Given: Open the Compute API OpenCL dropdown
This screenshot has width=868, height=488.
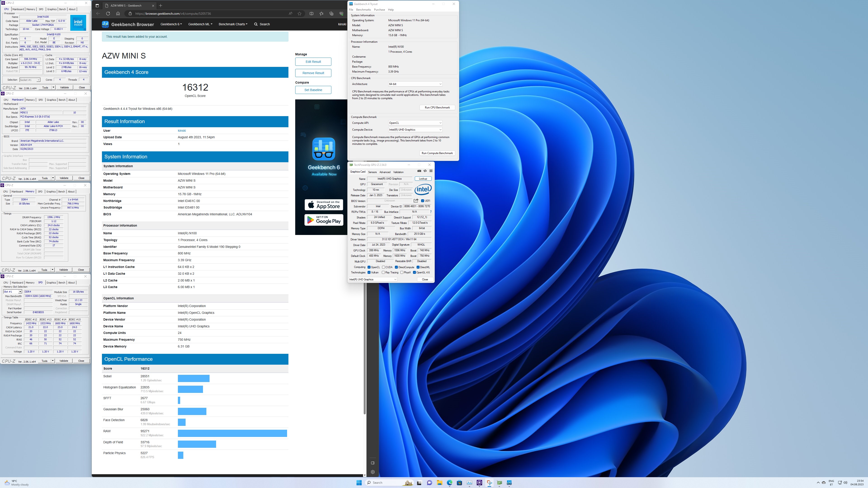Looking at the screenshot, I should (415, 123).
